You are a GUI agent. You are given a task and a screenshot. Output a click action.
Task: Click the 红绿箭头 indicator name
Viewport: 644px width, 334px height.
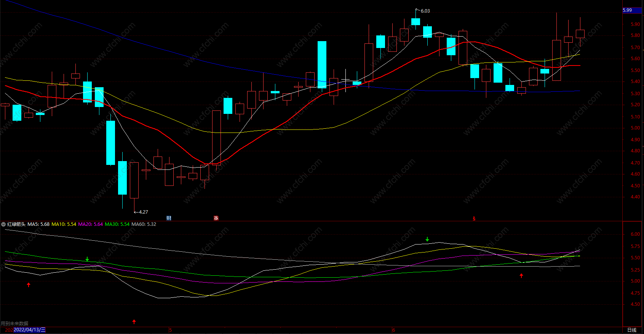[x=16, y=224]
